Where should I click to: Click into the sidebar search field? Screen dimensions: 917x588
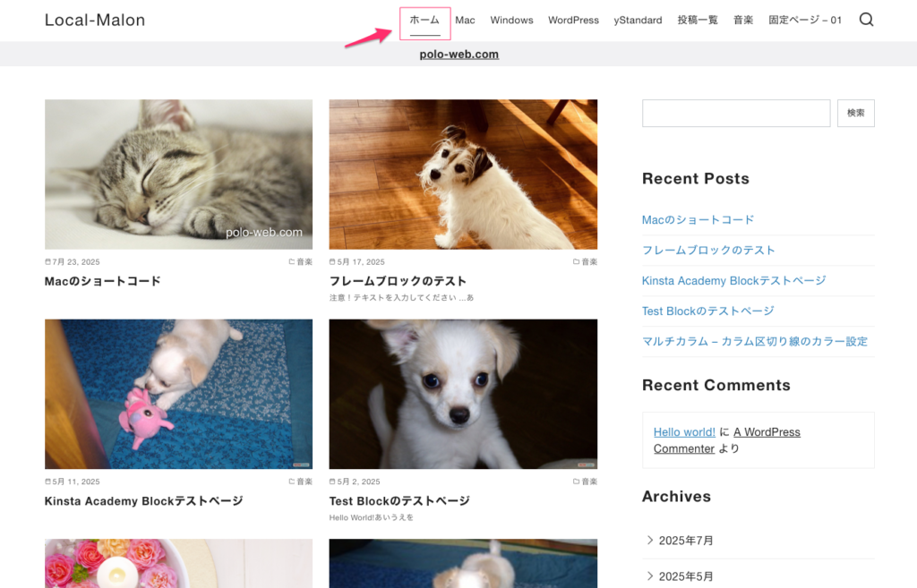point(736,113)
